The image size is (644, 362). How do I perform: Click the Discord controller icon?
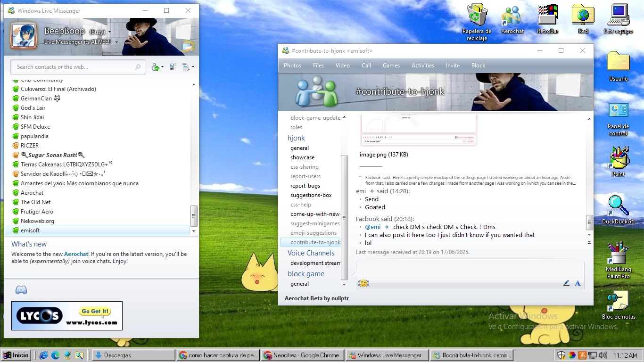(21, 290)
